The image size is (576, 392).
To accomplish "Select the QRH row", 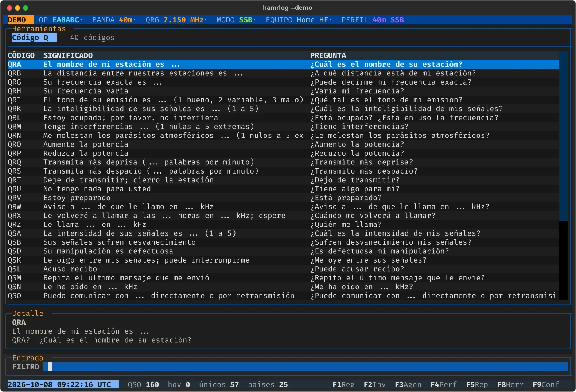I will 283,91.
